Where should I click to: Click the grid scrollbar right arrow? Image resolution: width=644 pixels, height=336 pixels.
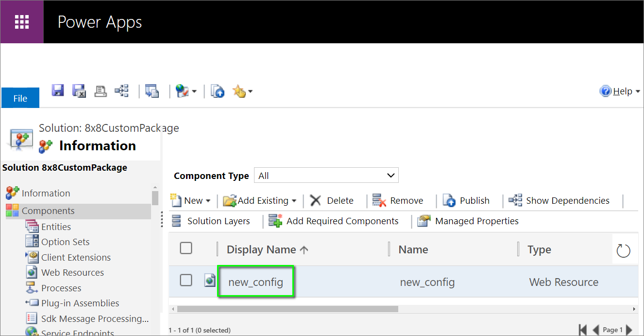coord(634,309)
